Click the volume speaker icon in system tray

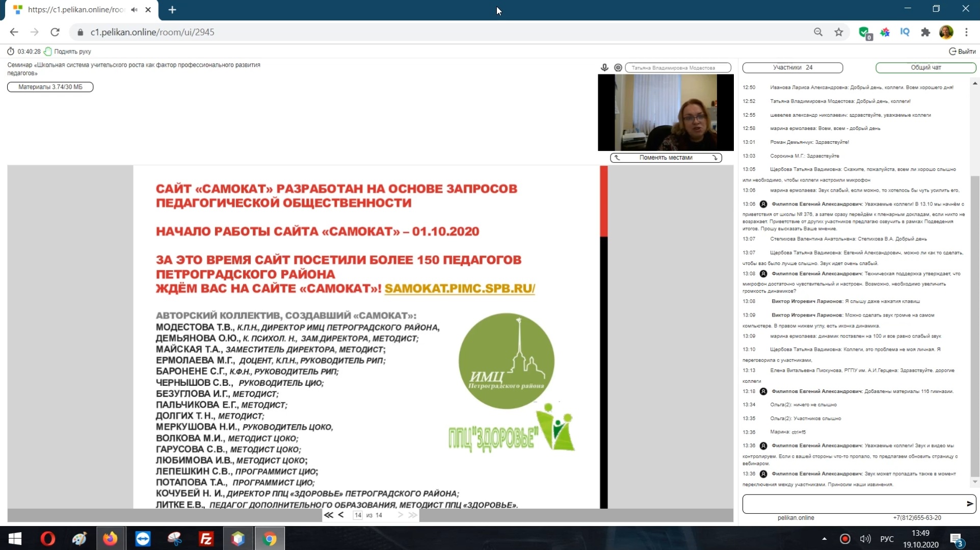[865, 539]
